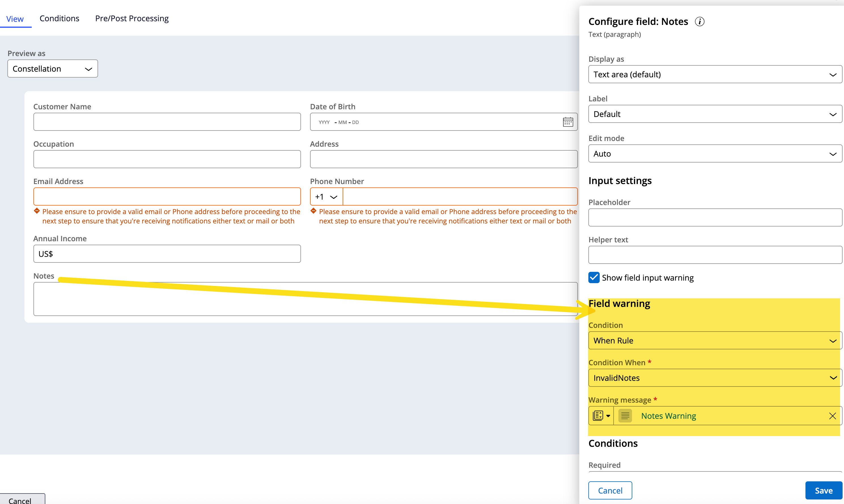Screen dimensions: 844x504
Task: Click into the Helper text field
Action: [x=715, y=255]
